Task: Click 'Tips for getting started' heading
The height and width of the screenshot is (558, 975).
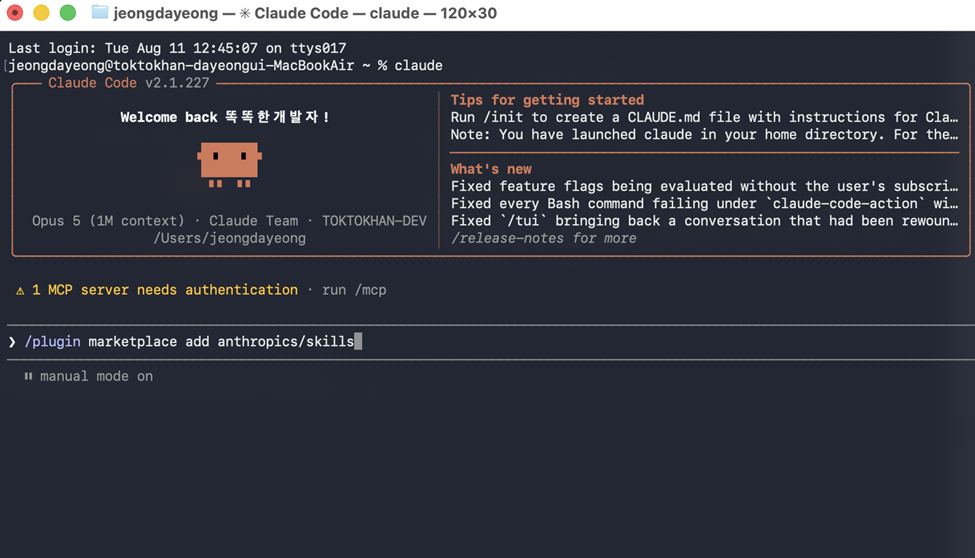Action: (547, 100)
